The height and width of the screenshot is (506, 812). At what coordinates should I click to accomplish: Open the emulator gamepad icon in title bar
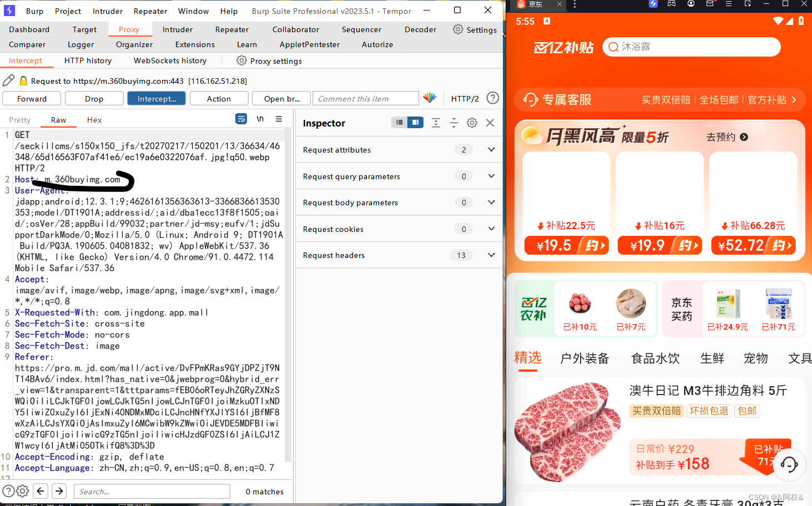coord(672,4)
